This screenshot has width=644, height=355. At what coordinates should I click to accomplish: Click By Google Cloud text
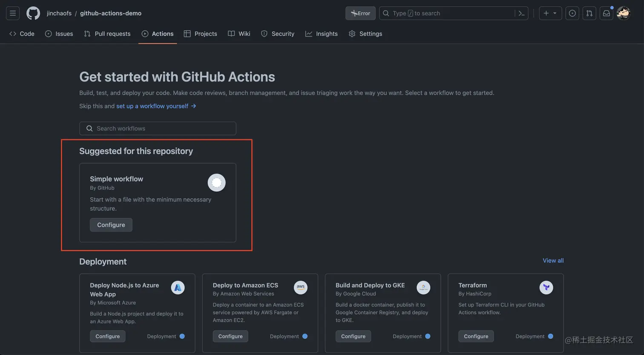(x=356, y=294)
